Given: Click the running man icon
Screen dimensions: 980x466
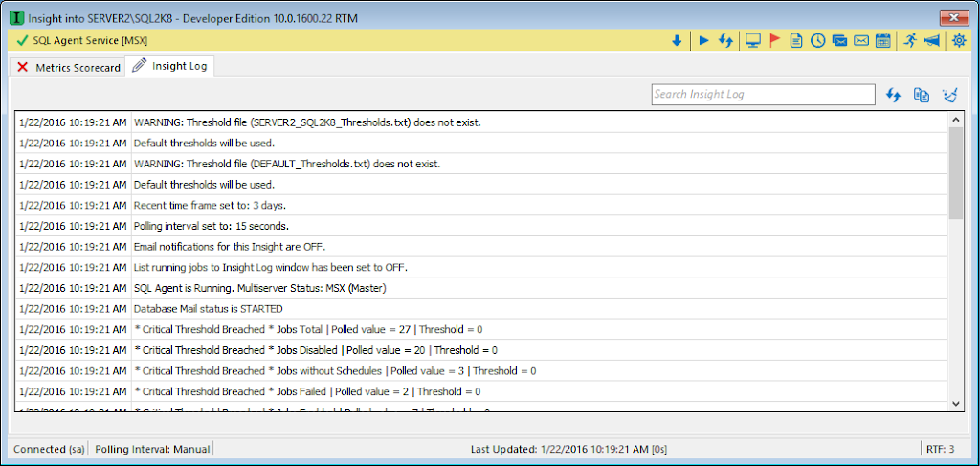Looking at the screenshot, I should (911, 40).
